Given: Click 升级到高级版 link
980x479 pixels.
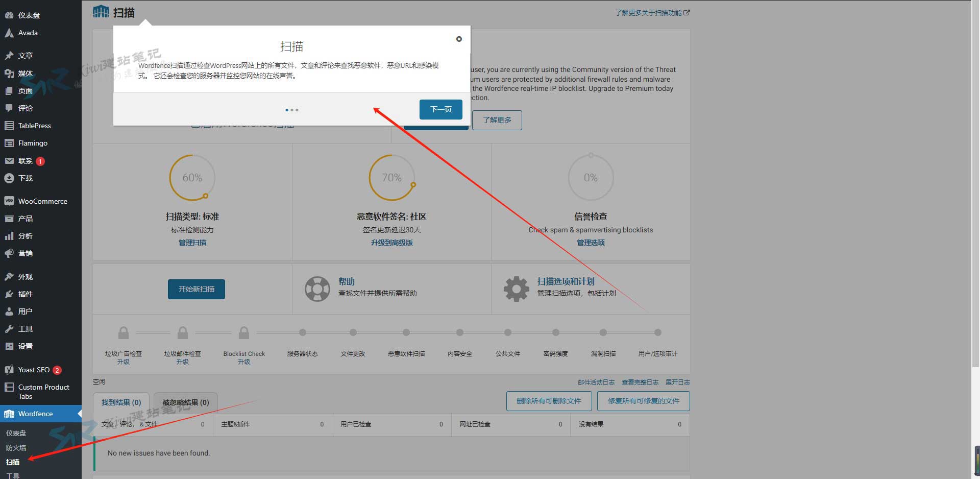Looking at the screenshot, I should 391,243.
